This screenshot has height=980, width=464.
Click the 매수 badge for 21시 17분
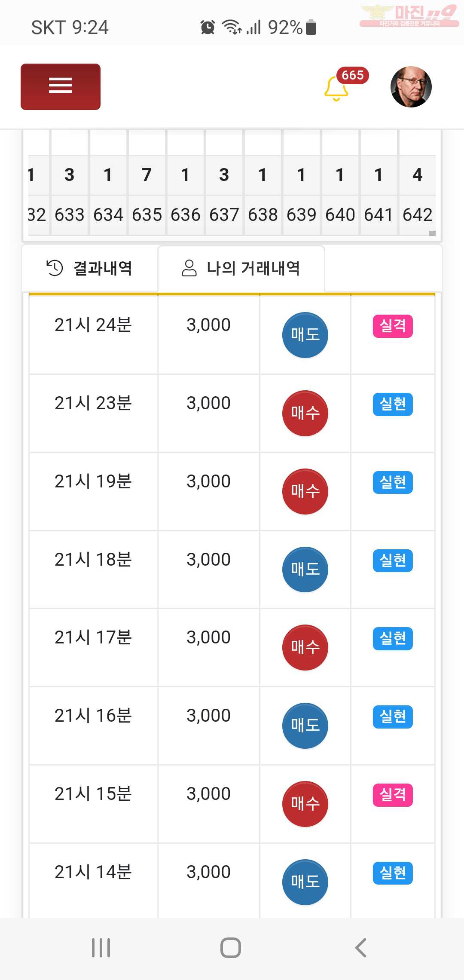point(305,647)
